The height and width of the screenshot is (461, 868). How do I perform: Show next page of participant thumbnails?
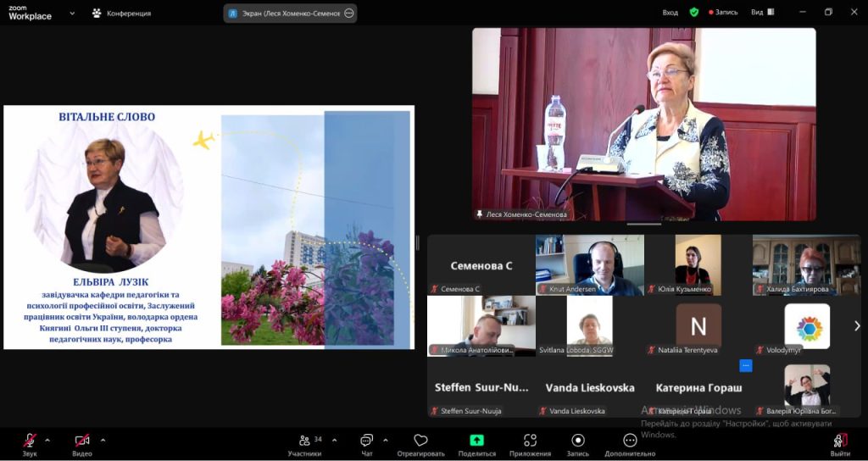pyautogui.click(x=856, y=325)
